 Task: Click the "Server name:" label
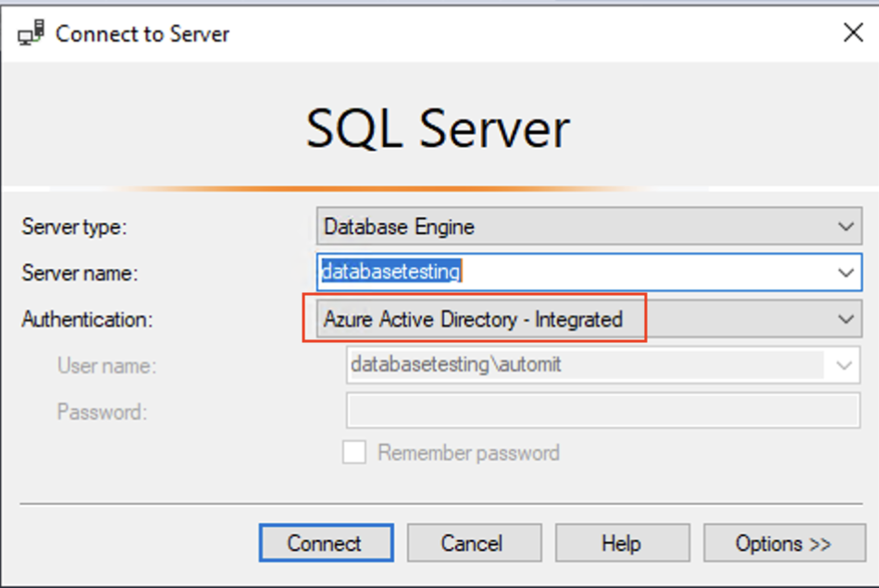[x=80, y=273]
